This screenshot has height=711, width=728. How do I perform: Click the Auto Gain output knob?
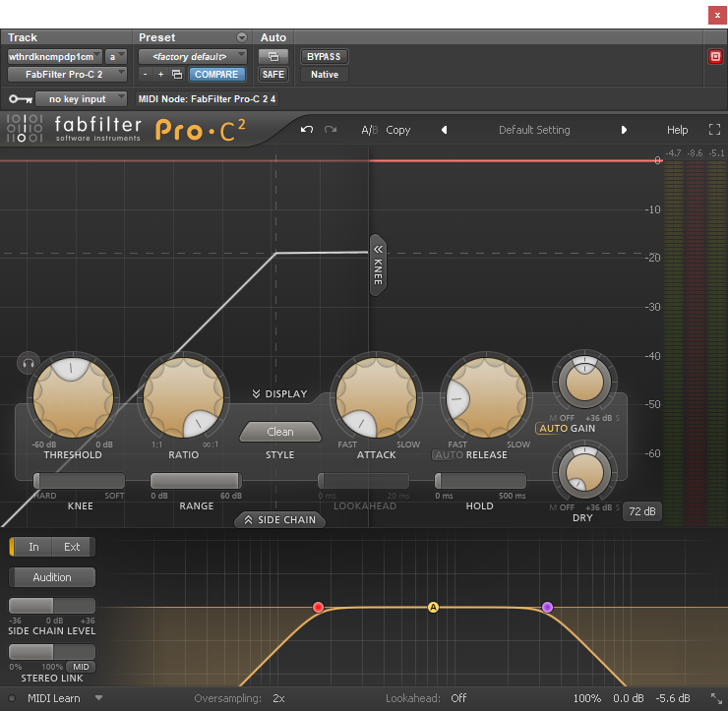(x=584, y=383)
